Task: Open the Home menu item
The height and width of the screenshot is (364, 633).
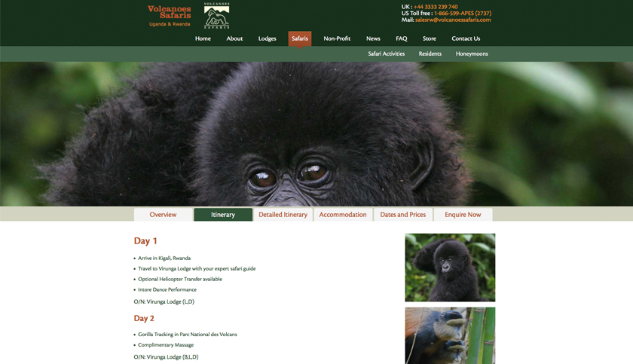Action: point(203,38)
